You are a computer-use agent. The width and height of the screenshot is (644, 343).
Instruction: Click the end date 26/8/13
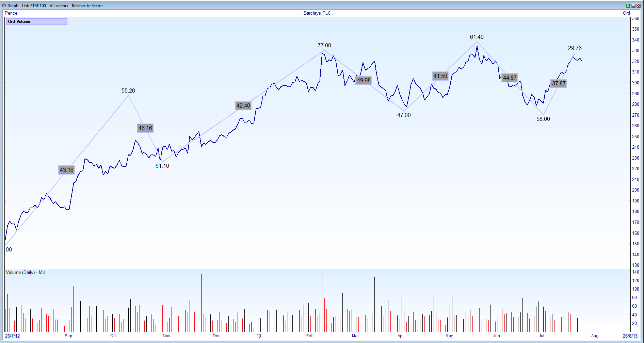(630, 336)
